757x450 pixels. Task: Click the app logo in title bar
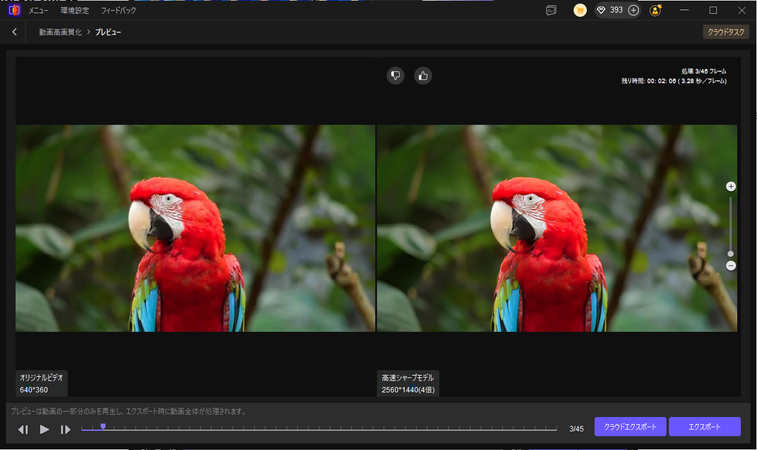click(x=14, y=10)
